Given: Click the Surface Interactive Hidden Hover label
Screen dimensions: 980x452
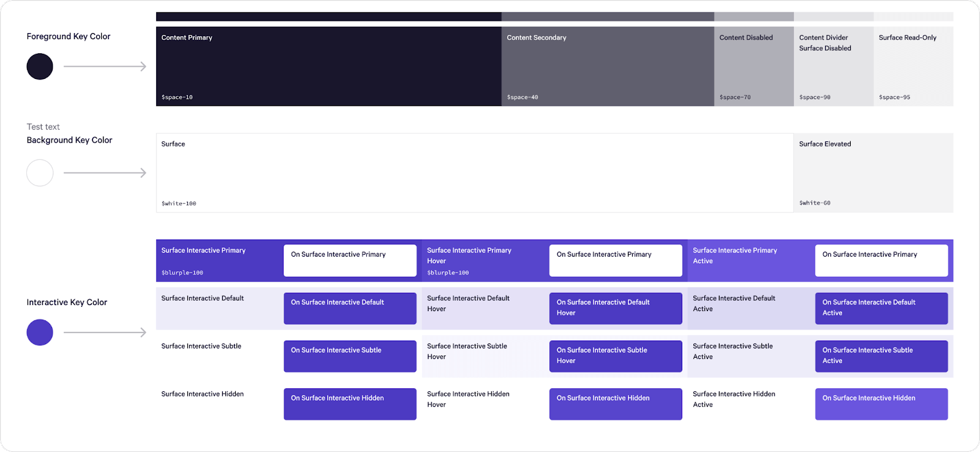Looking at the screenshot, I should point(468,399).
